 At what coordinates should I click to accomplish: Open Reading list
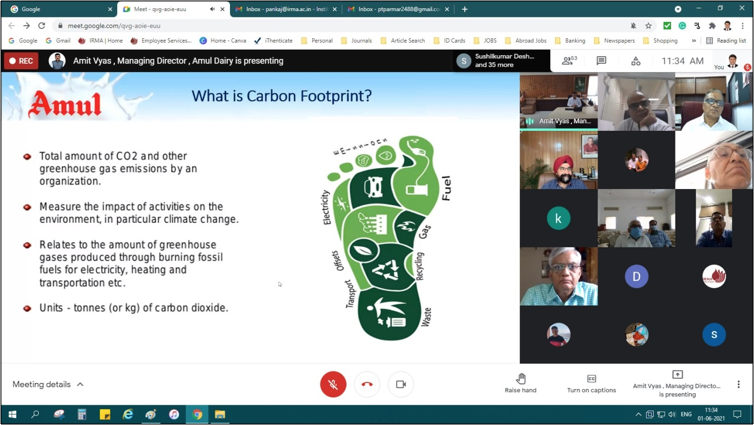[x=726, y=40]
